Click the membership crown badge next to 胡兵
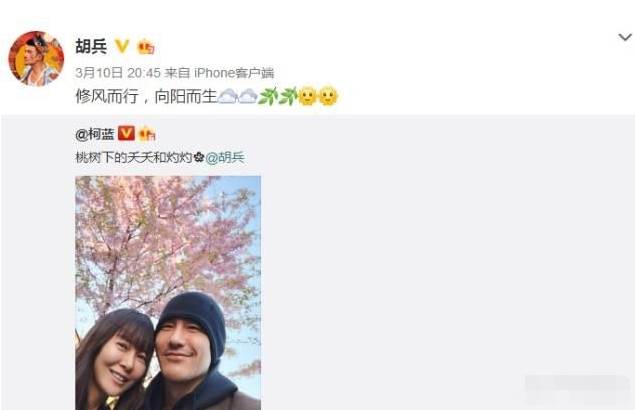The height and width of the screenshot is (410, 635). (x=145, y=47)
